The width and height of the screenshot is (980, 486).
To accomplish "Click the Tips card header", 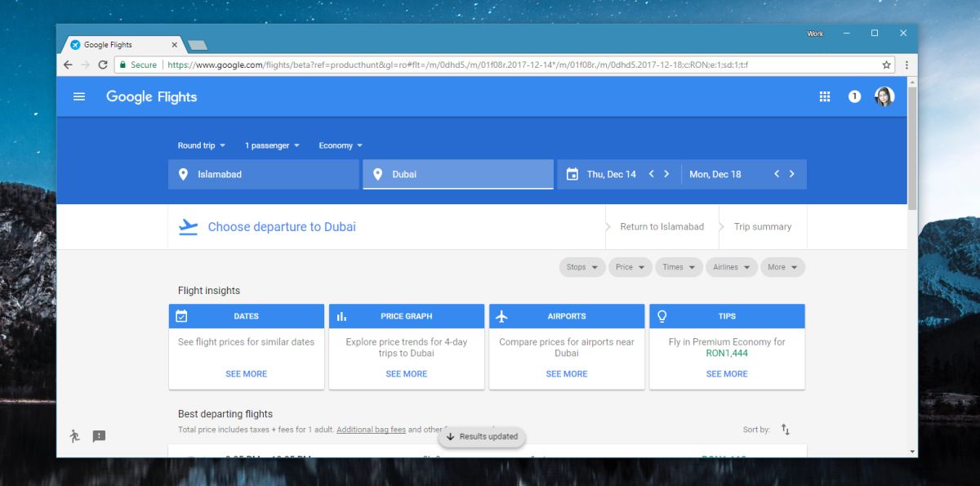I will [727, 316].
